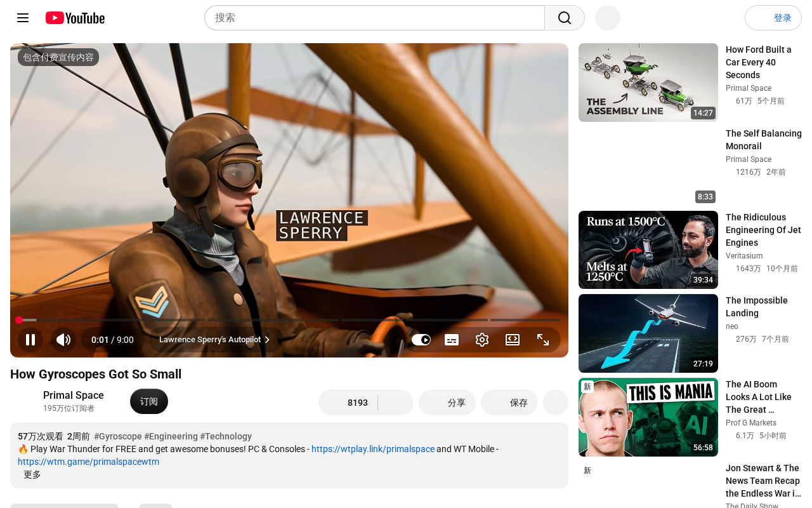The width and height of the screenshot is (812, 508).
Task: Click the #Engineering hashtag
Action: coord(171,436)
